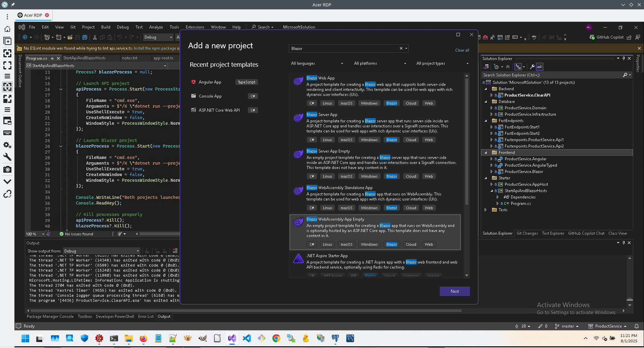Click the Pending Changes Filter clock icon
The height and width of the screenshot is (348, 644).
[x=496, y=67]
